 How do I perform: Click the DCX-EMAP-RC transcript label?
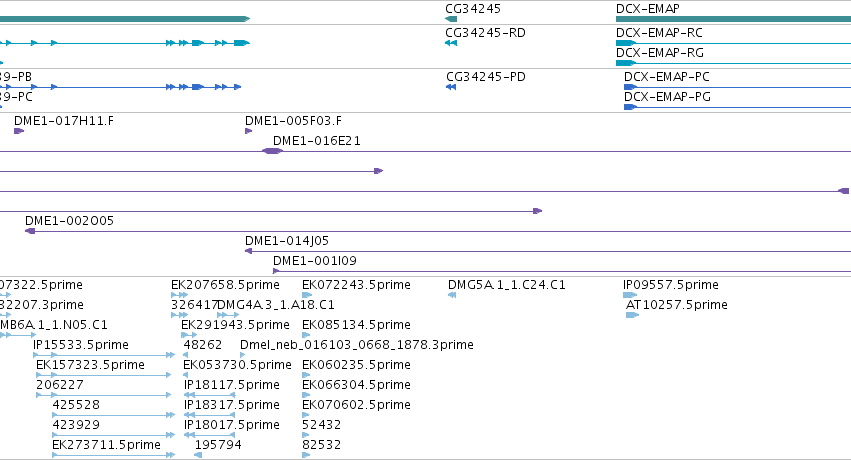[x=659, y=33]
